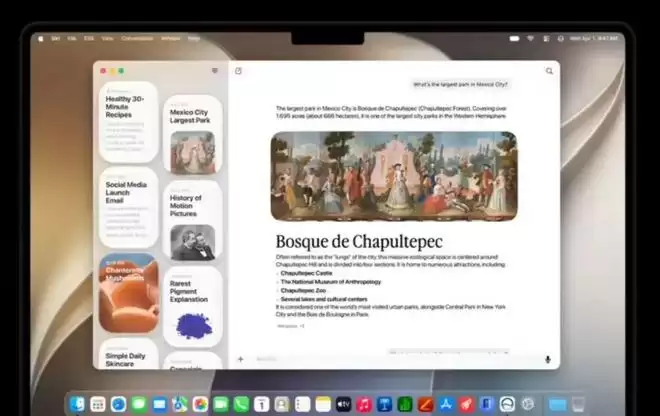This screenshot has width=660, height=416.
Task: Open the Edit menu
Action: pyautogui.click(x=89, y=38)
